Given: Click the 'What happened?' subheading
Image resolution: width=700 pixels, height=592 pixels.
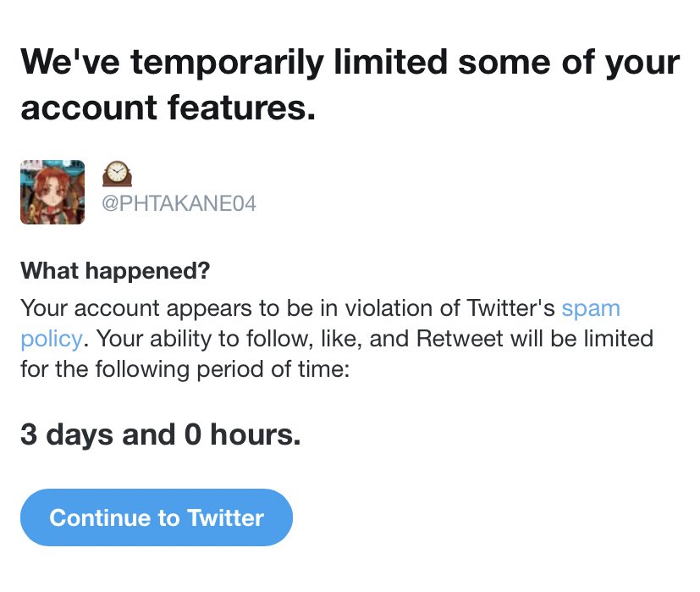Looking at the screenshot, I should click(115, 271).
